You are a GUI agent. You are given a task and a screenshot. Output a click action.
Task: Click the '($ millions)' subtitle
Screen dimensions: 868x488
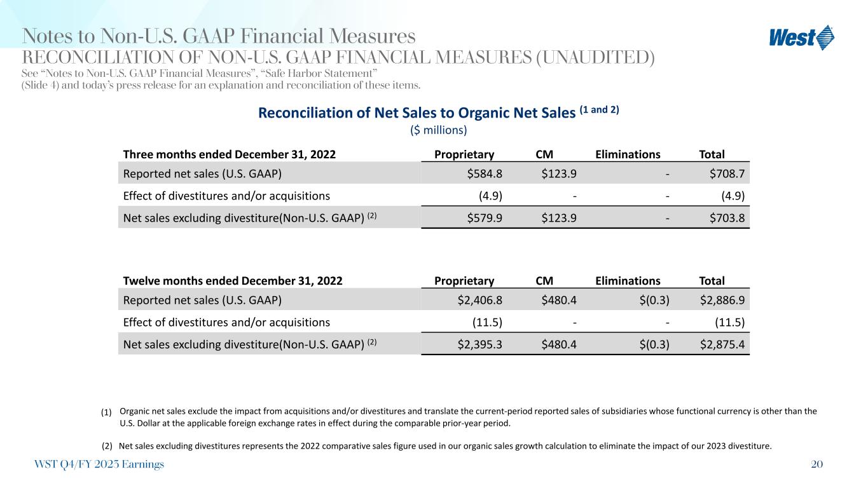tap(437, 130)
